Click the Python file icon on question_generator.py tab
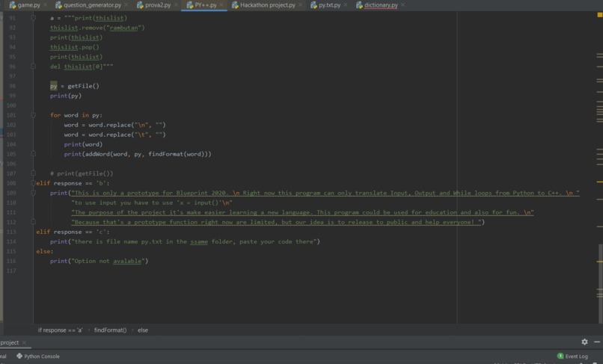 pos(58,5)
